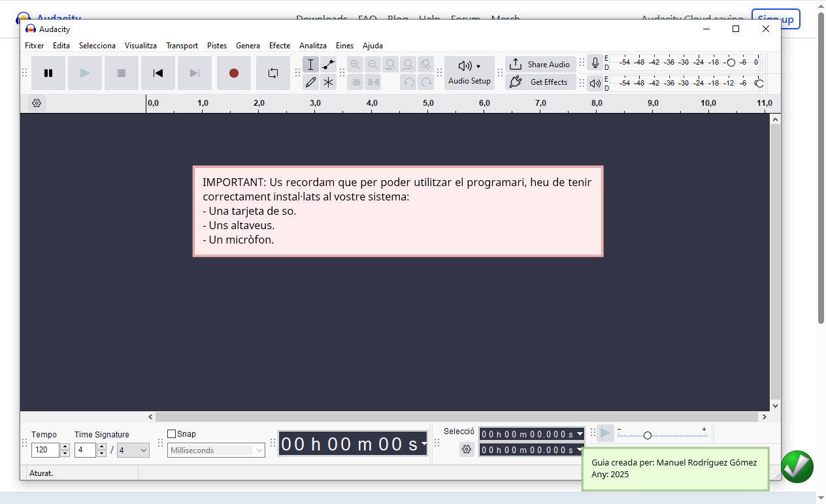
Task: Open the Ajuda menu
Action: tap(372, 46)
